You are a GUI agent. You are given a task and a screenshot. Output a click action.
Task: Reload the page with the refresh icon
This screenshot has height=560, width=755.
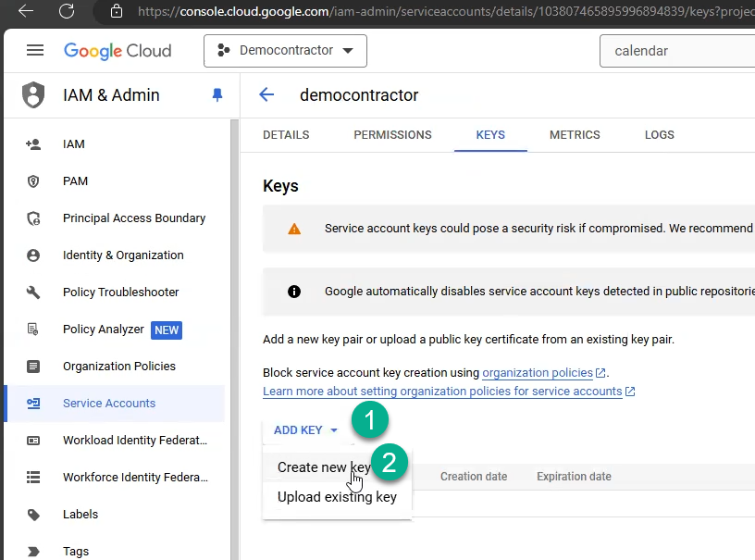(x=67, y=10)
